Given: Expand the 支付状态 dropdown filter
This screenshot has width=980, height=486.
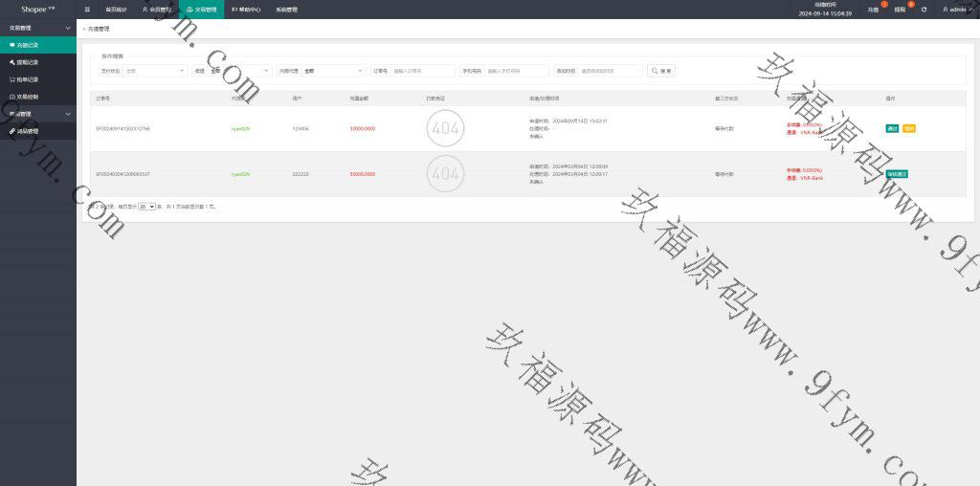Looking at the screenshot, I should 153,71.
